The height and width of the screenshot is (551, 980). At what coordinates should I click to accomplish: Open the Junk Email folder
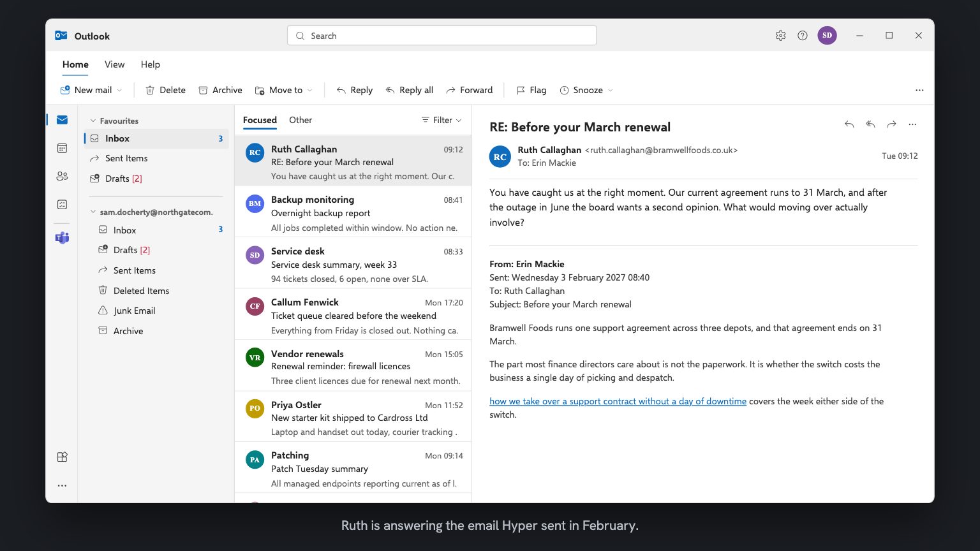pyautogui.click(x=156, y=311)
